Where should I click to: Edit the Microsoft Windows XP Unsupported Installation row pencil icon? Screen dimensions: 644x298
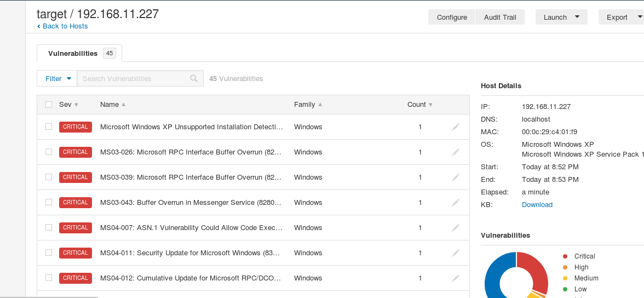[456, 127]
